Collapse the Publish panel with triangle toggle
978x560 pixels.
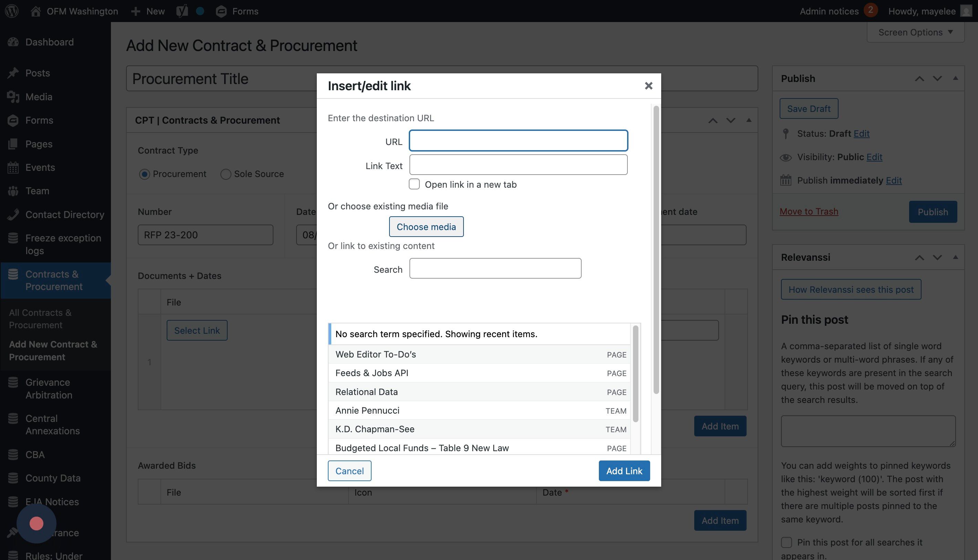(955, 78)
